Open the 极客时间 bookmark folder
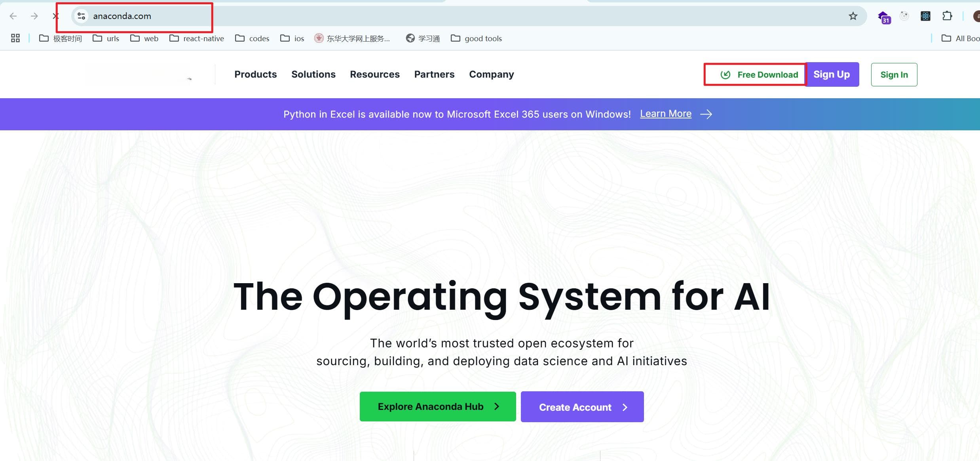This screenshot has height=461, width=980. (61, 38)
